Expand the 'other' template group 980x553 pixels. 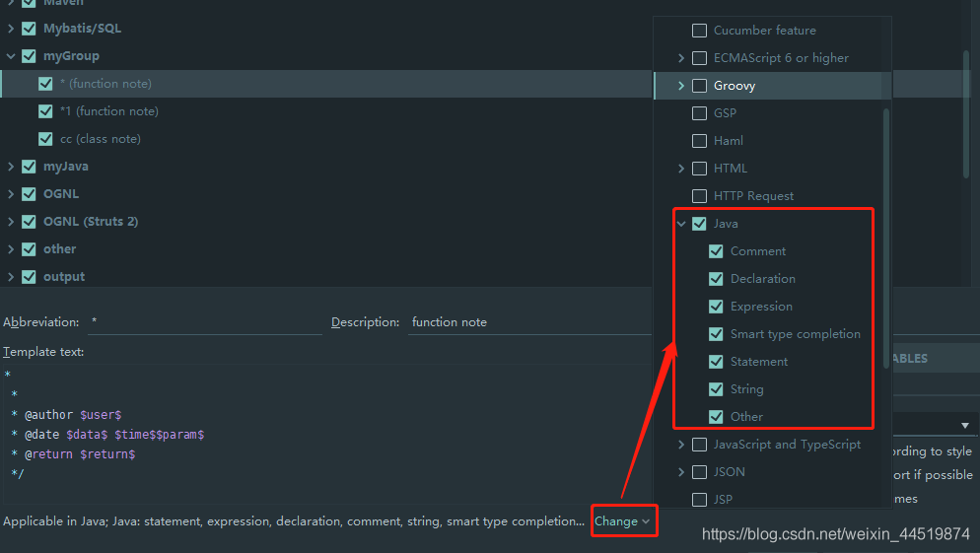coord(11,248)
